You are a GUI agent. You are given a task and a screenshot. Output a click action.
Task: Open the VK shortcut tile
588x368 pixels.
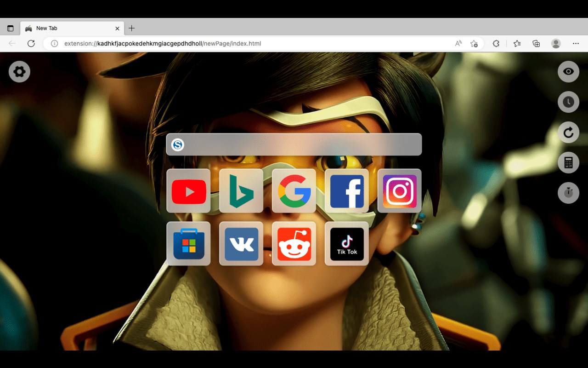[x=241, y=244]
